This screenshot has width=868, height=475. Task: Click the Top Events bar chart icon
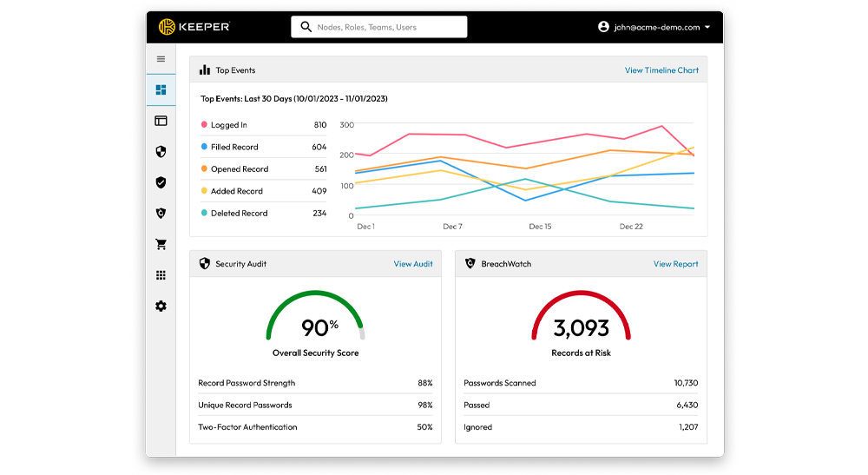coord(205,69)
